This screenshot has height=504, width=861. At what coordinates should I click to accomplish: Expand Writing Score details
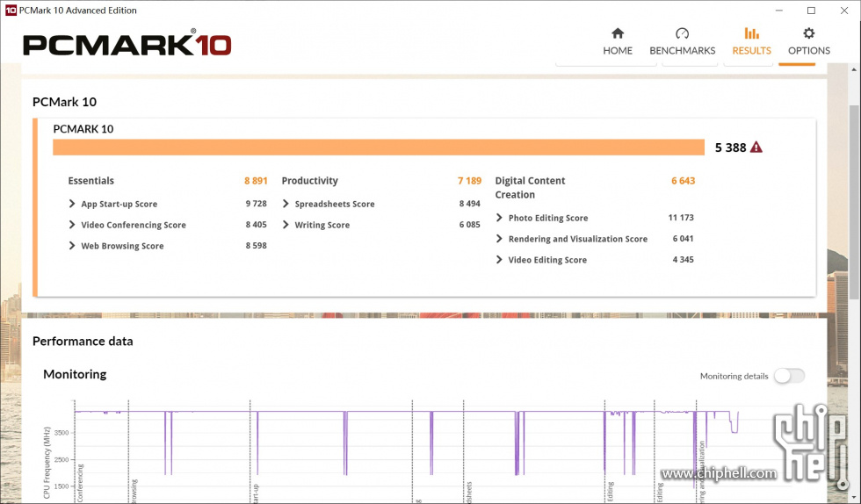click(x=286, y=225)
